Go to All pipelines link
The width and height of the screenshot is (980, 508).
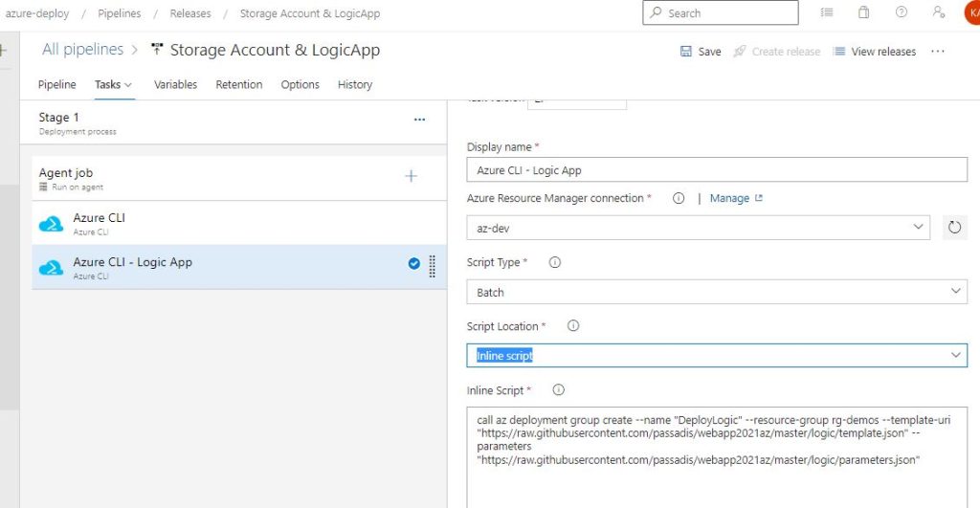82,50
